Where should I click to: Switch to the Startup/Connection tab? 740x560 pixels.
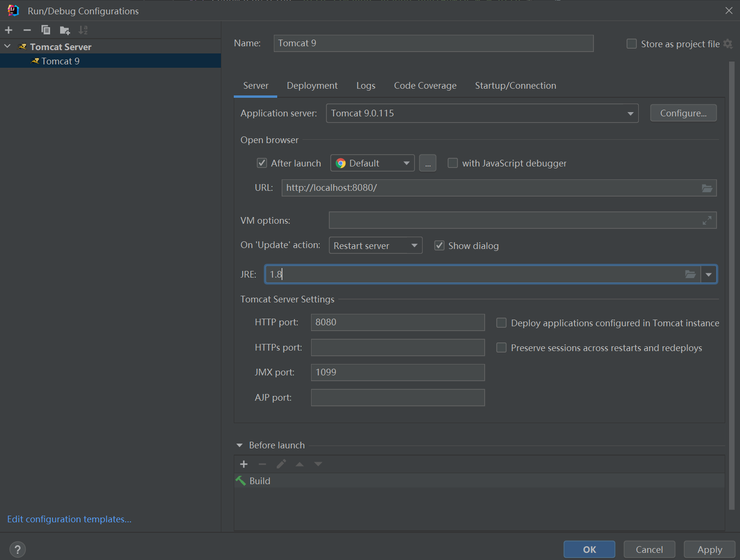[516, 86]
